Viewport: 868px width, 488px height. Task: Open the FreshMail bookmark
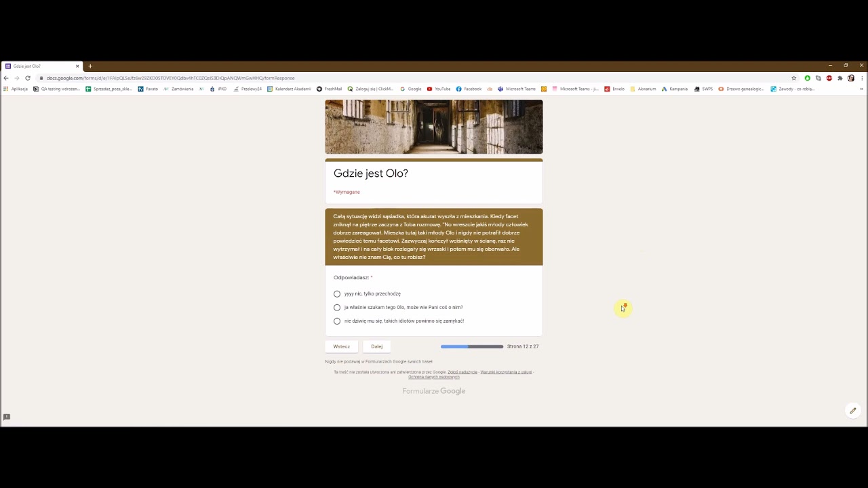point(330,89)
